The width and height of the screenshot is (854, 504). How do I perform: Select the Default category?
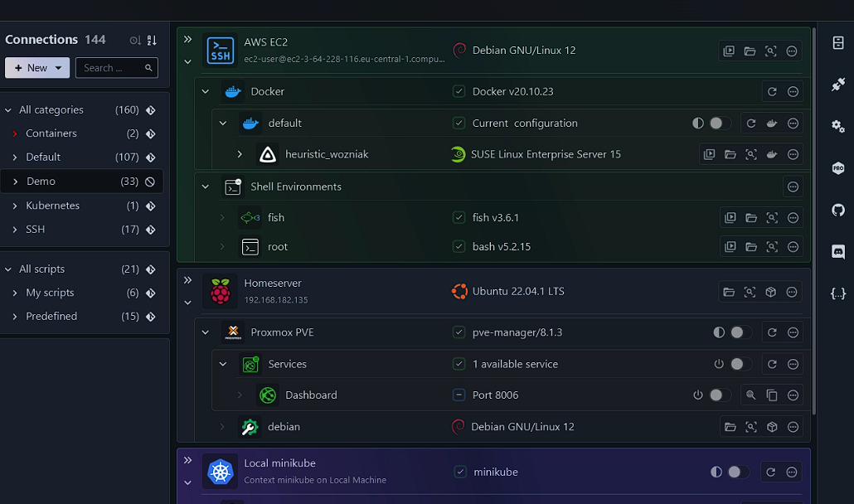point(82,157)
